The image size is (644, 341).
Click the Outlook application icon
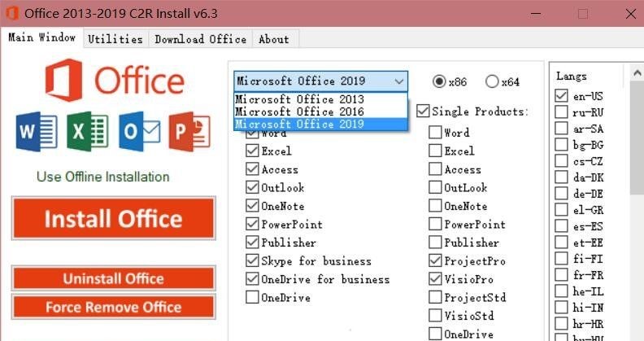pyautogui.click(x=140, y=132)
